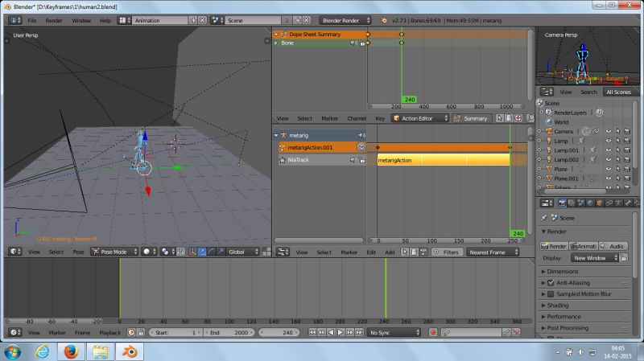Viewport: 644px width, 361px height.
Task: Click the timeline editor type icon
Action: tap(15, 332)
